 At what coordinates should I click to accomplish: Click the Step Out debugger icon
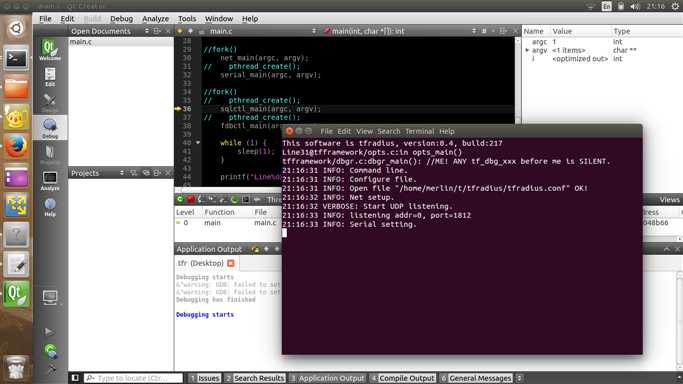pyautogui.click(x=223, y=199)
